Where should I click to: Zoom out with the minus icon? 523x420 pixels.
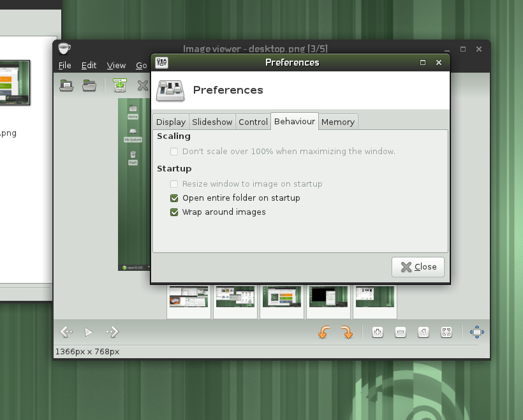tap(401, 332)
